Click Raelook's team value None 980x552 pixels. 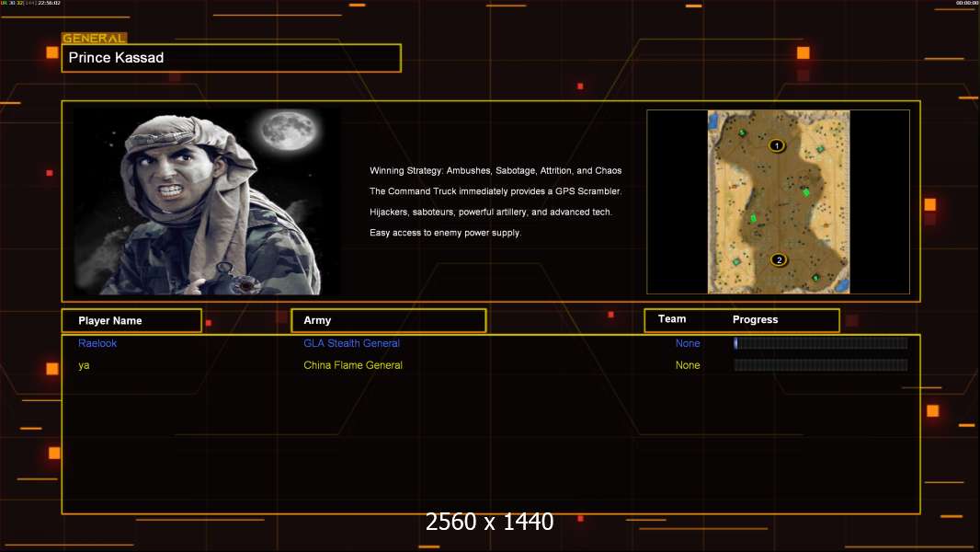pyautogui.click(x=688, y=343)
